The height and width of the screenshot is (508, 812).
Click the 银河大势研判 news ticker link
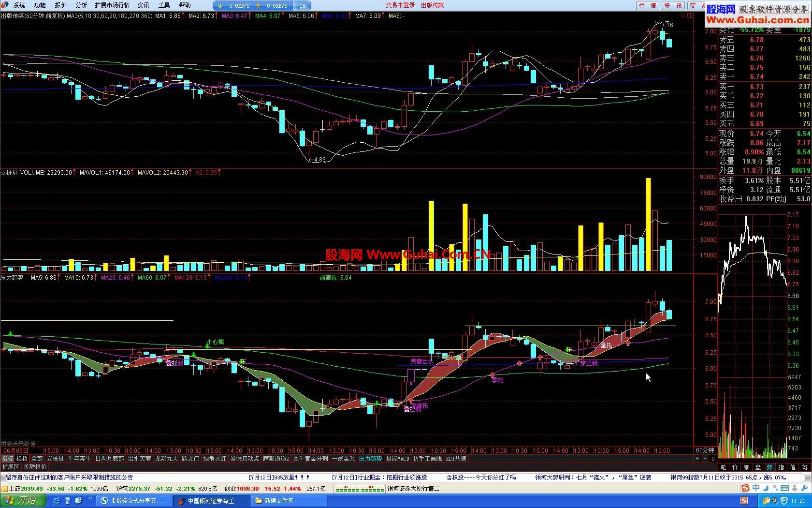pos(594,478)
